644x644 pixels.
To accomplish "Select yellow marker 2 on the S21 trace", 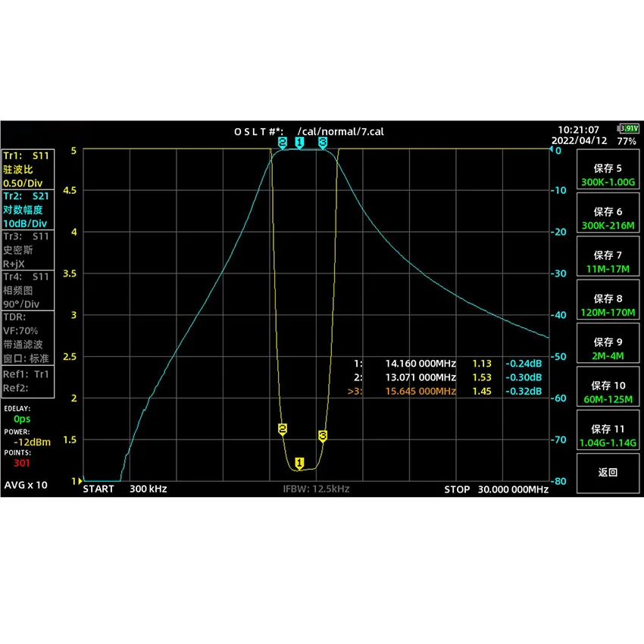I will [283, 429].
